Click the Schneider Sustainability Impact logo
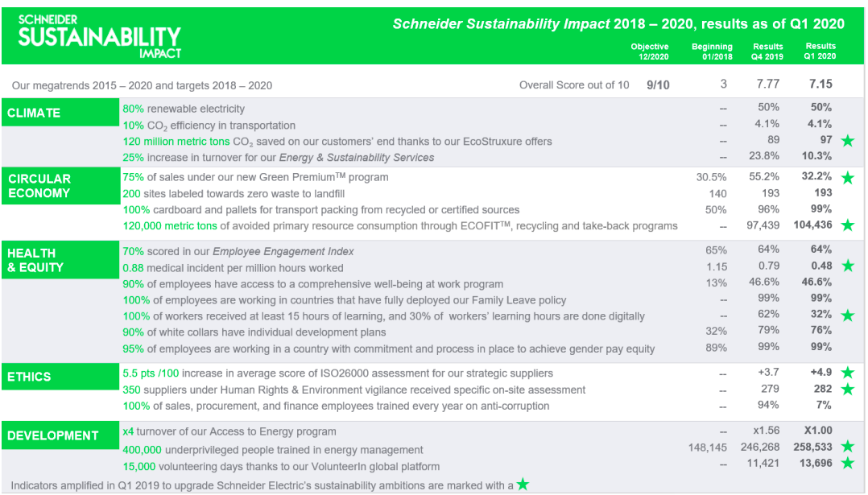868x495 pixels. [x=99, y=36]
